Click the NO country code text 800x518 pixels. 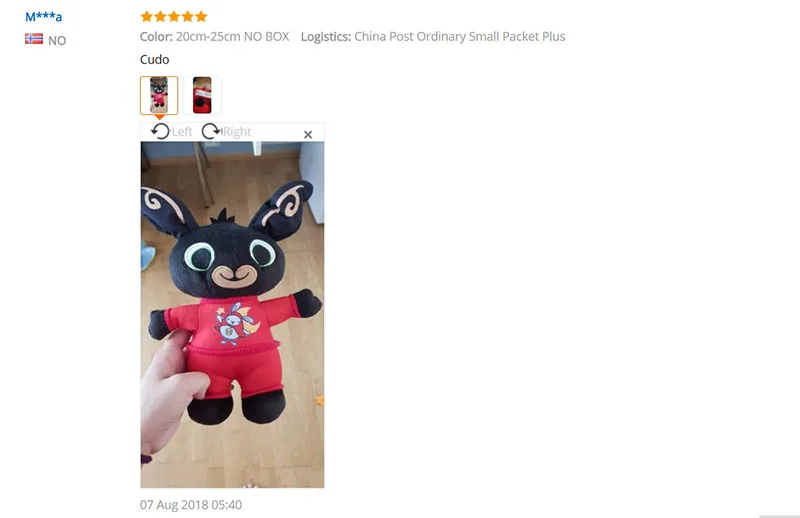coord(57,41)
